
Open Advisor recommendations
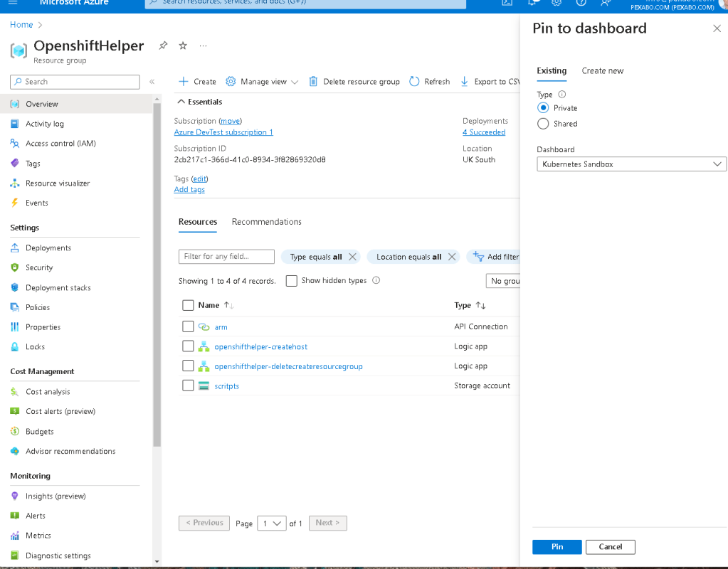[70, 451]
